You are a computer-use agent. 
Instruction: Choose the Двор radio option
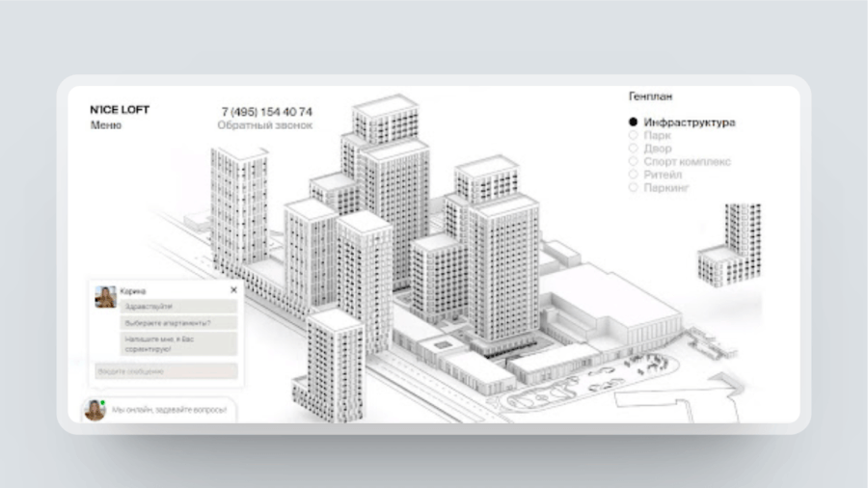(650, 149)
